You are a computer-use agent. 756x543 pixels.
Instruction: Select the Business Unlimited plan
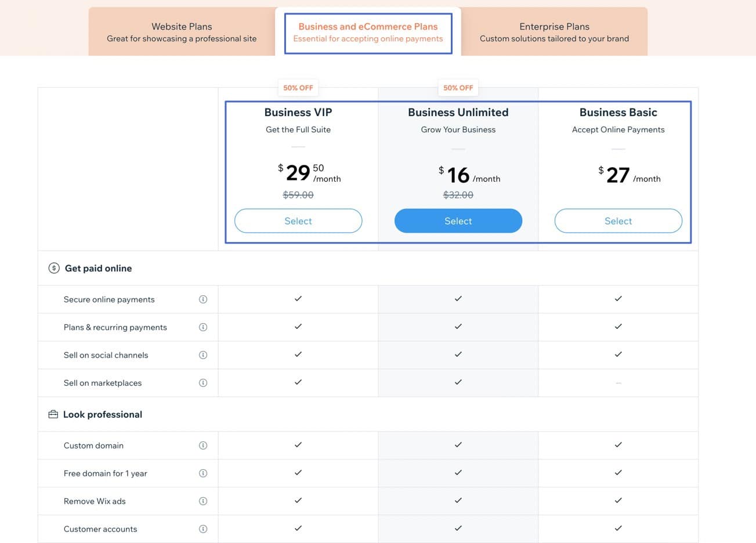click(x=458, y=220)
